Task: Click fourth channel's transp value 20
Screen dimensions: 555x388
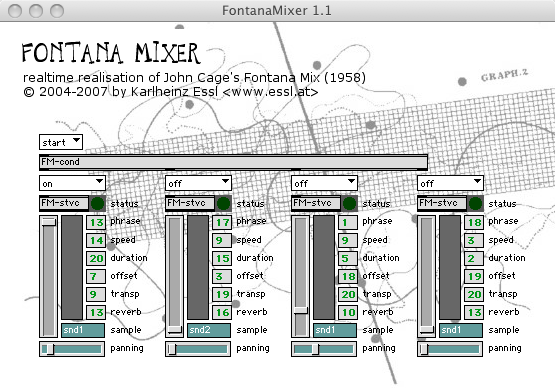Action: tap(474, 294)
